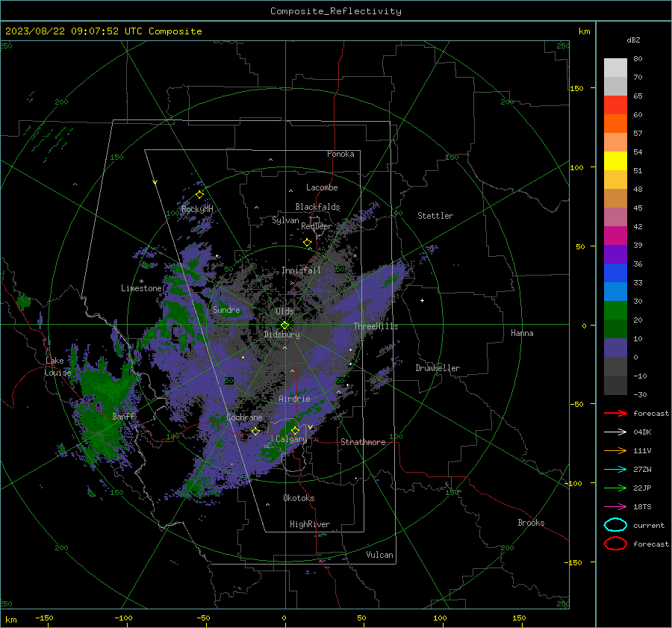The width and height of the screenshot is (672, 628).
Task: Click the 80 dBZ white color swatch
Action: pyautogui.click(x=615, y=67)
